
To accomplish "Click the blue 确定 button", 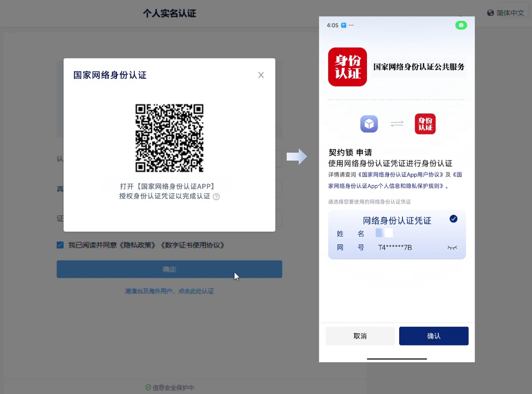I will point(169,269).
